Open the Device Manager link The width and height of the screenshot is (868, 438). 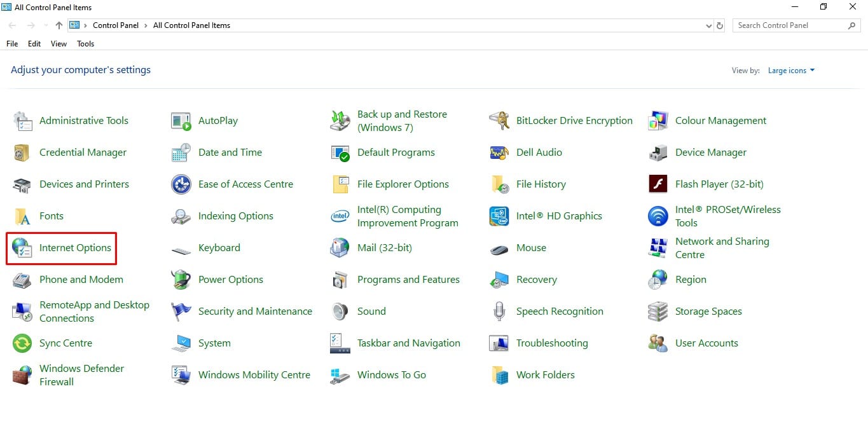point(710,153)
